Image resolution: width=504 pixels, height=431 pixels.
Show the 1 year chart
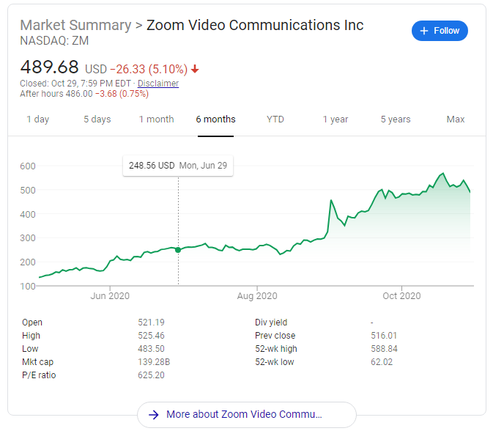(336, 119)
